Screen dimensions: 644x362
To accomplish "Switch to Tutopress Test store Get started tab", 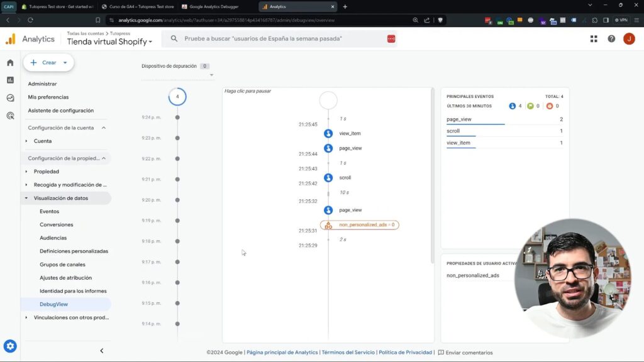I will point(57,6).
